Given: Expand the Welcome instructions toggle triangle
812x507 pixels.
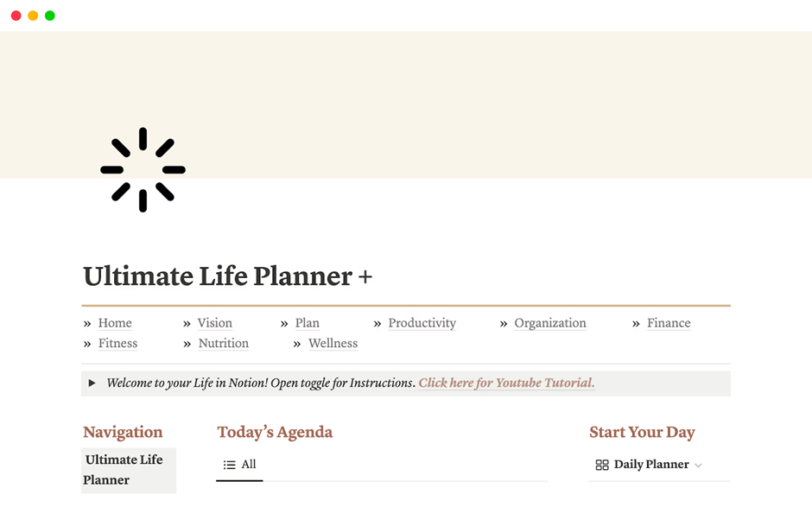Looking at the screenshot, I should (92, 383).
